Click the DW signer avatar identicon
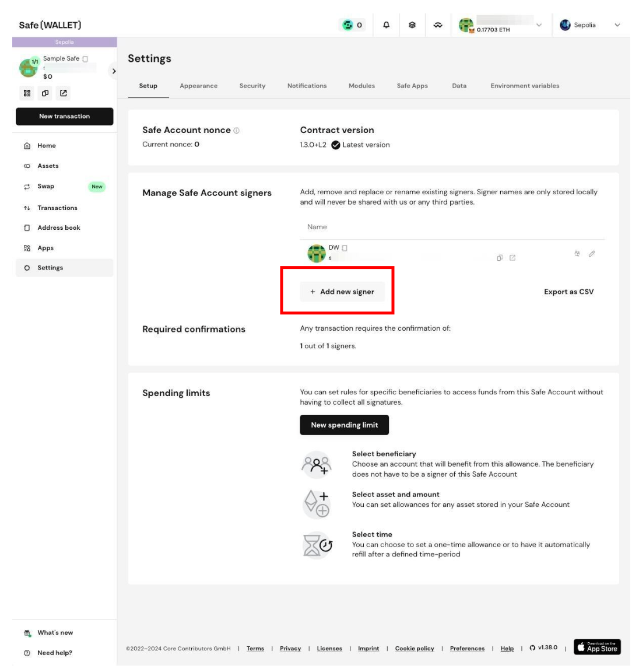The height and width of the screenshot is (672, 632). click(x=317, y=253)
